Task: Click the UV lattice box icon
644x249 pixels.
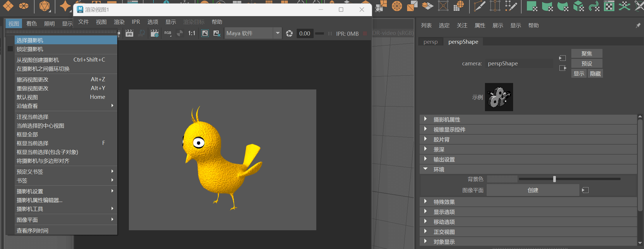Action: (x=443, y=6)
